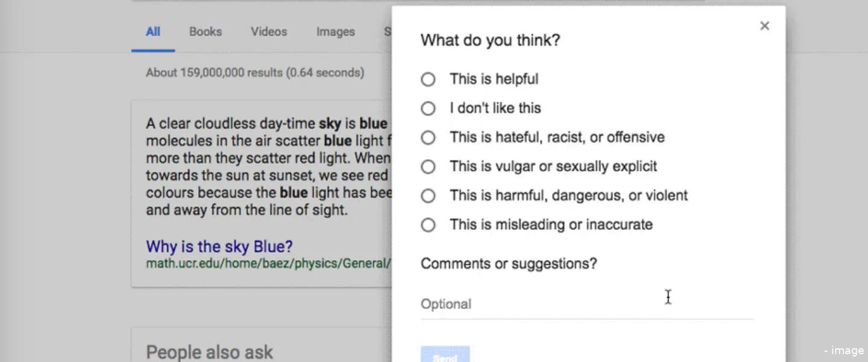Image resolution: width=868 pixels, height=362 pixels.
Task: Select "This is hateful, racist, or offensive"
Action: (428, 137)
